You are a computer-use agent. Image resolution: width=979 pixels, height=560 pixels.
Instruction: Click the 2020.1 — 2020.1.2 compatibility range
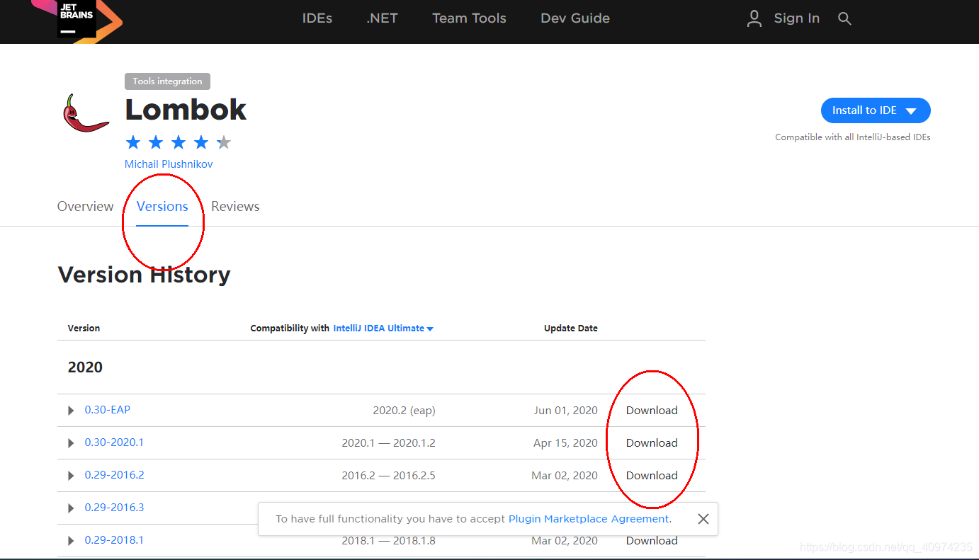tap(388, 443)
